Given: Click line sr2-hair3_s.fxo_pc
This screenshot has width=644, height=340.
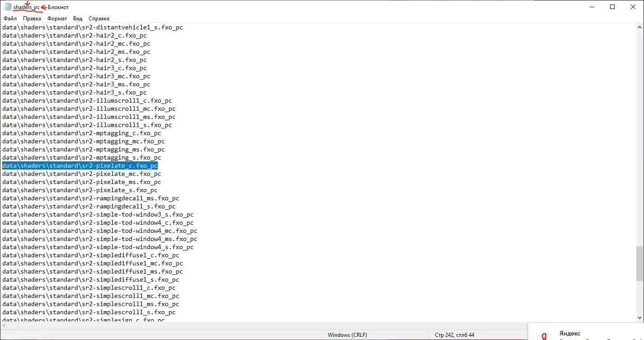Looking at the screenshot, I should click(75, 93).
